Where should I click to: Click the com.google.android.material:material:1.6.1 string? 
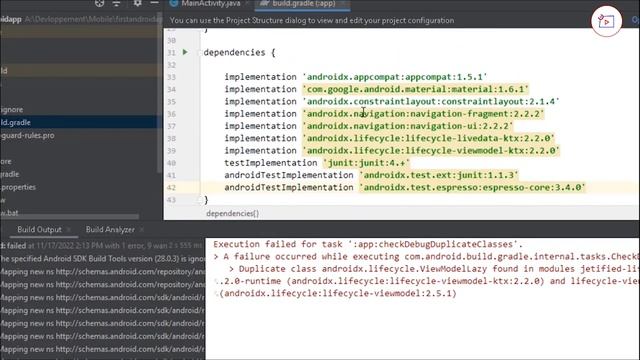[x=416, y=89]
